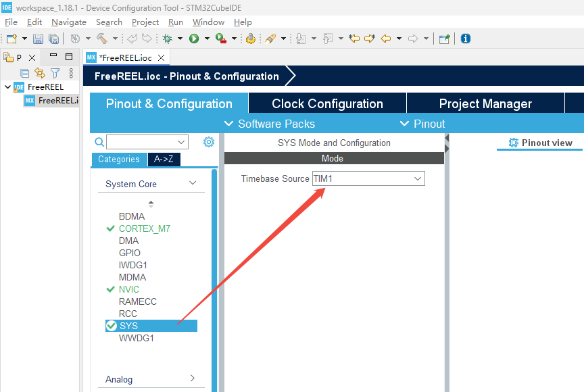Viewport: 584px width, 392px height.
Task: Open the Help menu
Action: coord(243,22)
